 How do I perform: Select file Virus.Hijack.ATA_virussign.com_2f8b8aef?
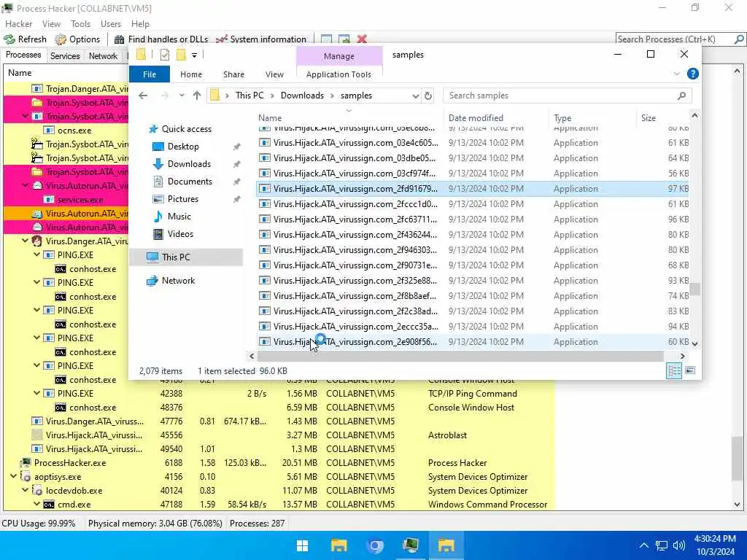pos(472,296)
